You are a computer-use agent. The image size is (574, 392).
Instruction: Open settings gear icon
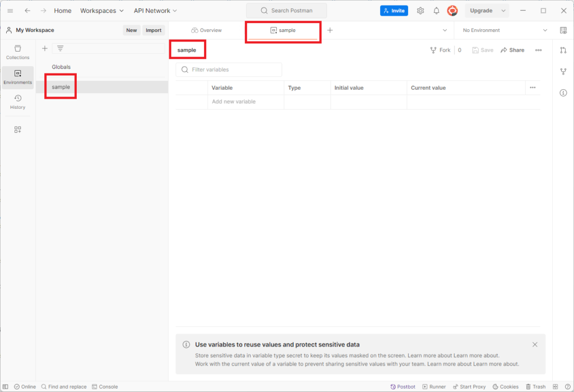coord(420,11)
